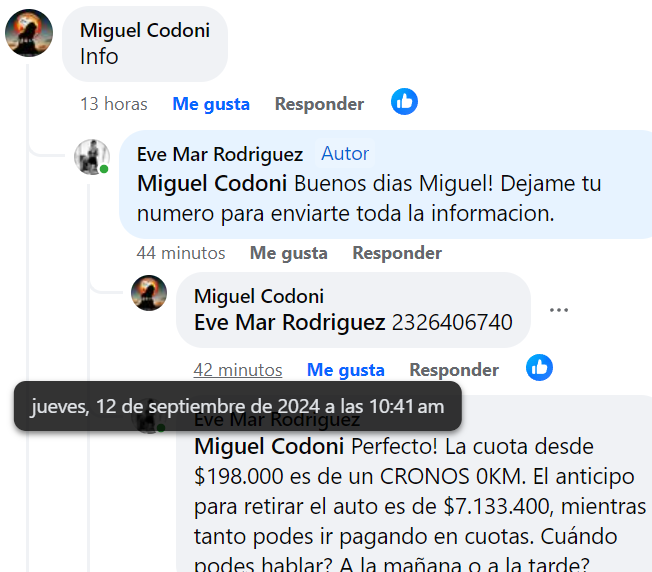The width and height of the screenshot is (652, 572).
Task: Open the 44 minutos timestamp link
Action: click(x=181, y=253)
